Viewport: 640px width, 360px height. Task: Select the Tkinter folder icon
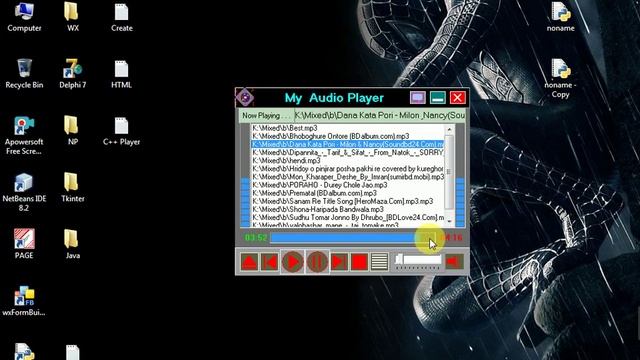(73, 188)
